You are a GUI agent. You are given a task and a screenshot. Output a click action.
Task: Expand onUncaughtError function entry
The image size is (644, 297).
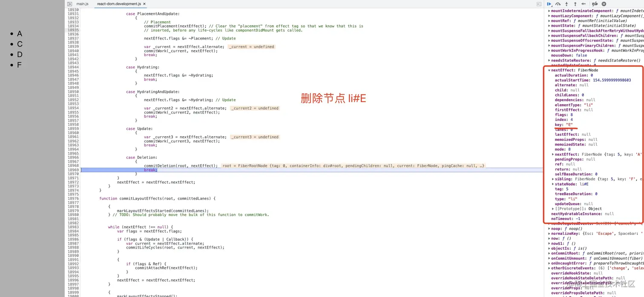pos(549,263)
